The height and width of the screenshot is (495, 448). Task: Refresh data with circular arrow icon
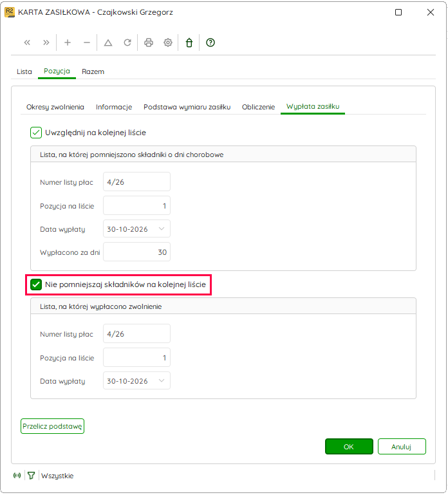click(x=127, y=42)
